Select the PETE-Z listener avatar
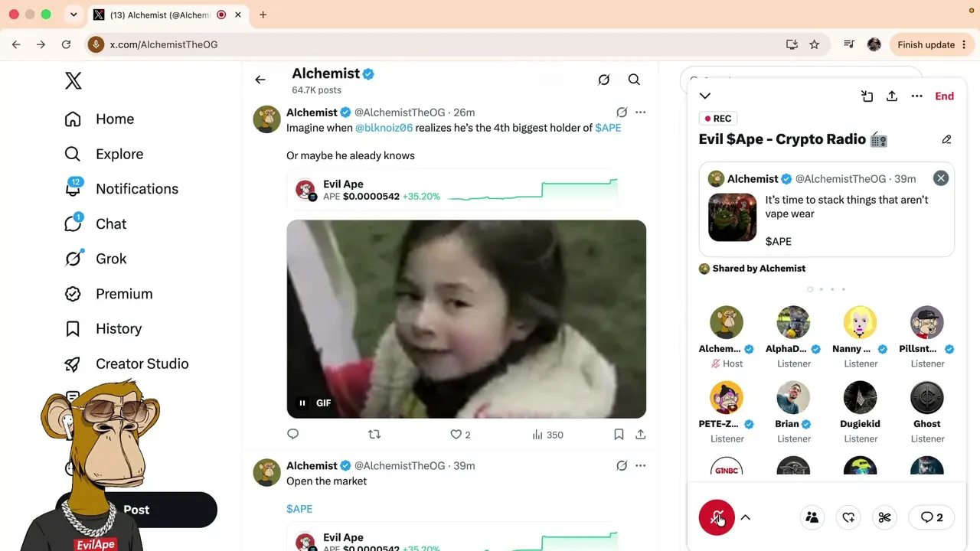This screenshot has width=980, height=551. (727, 397)
